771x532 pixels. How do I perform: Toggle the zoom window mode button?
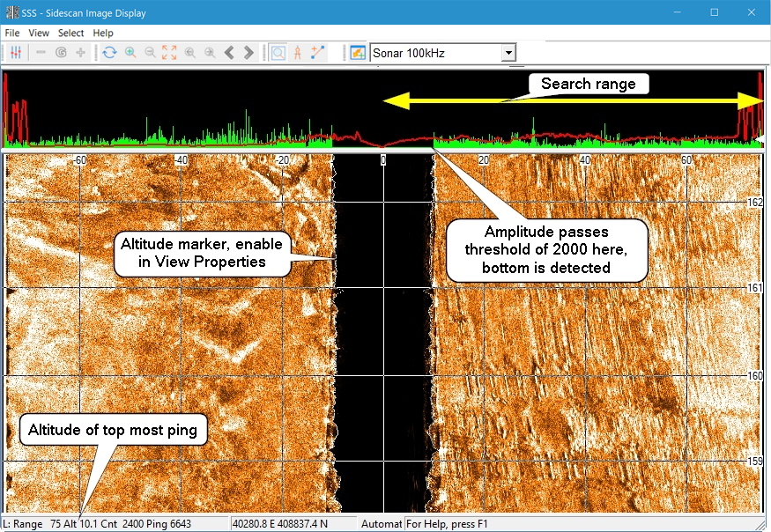[278, 53]
